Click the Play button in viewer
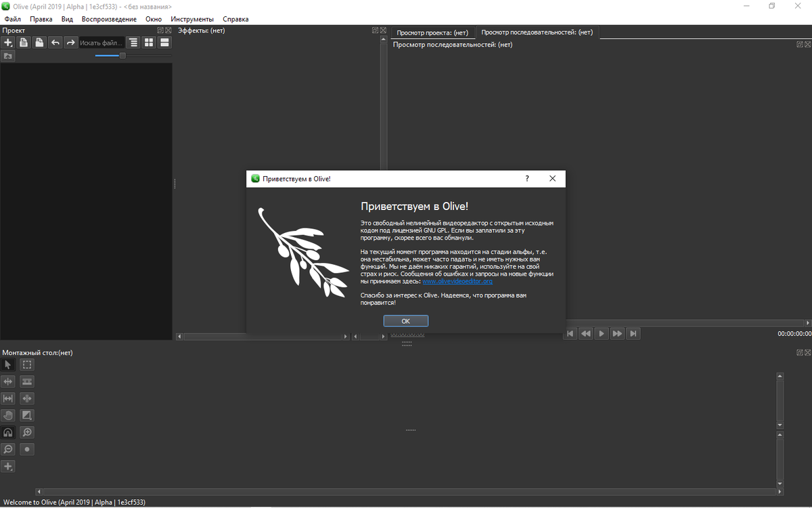812x508 pixels. 602,333
